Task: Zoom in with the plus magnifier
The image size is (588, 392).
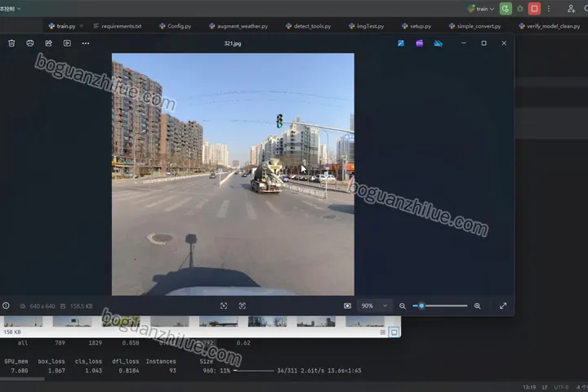Action: [x=478, y=306]
